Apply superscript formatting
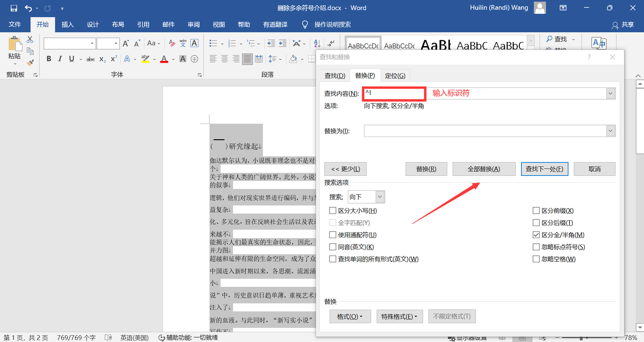The height and width of the screenshot is (342, 644). click(113, 59)
